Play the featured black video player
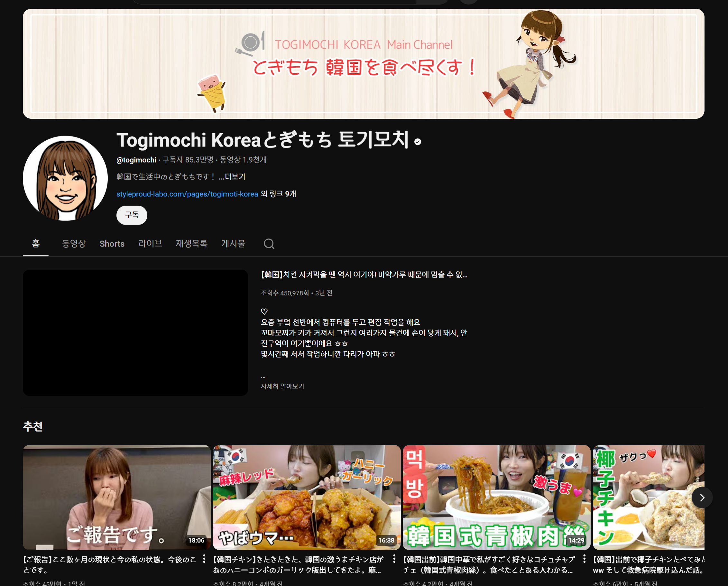The width and height of the screenshot is (728, 586). click(x=135, y=332)
